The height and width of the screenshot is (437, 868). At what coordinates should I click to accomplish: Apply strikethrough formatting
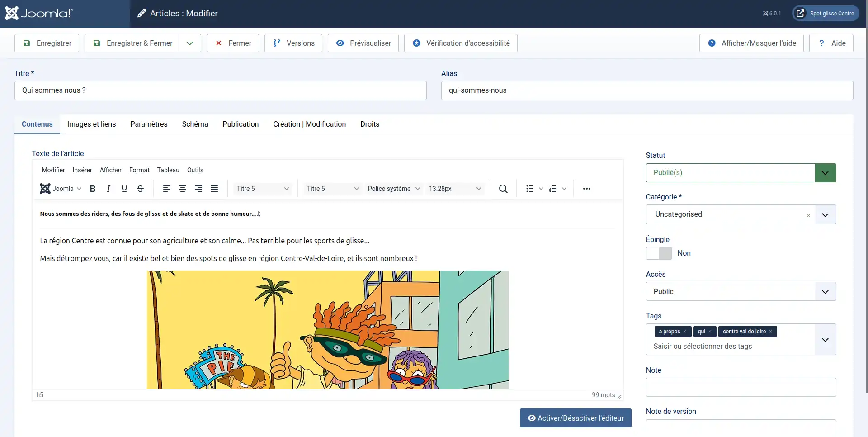point(140,189)
